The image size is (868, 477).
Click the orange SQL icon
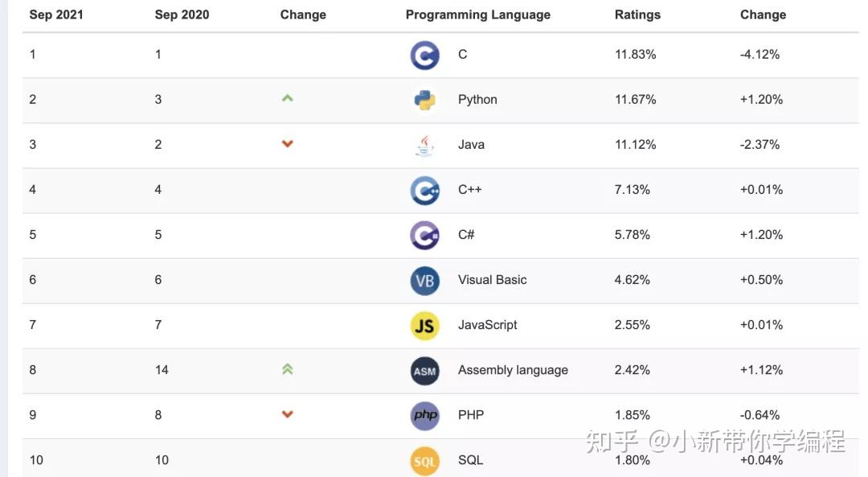[x=424, y=460]
